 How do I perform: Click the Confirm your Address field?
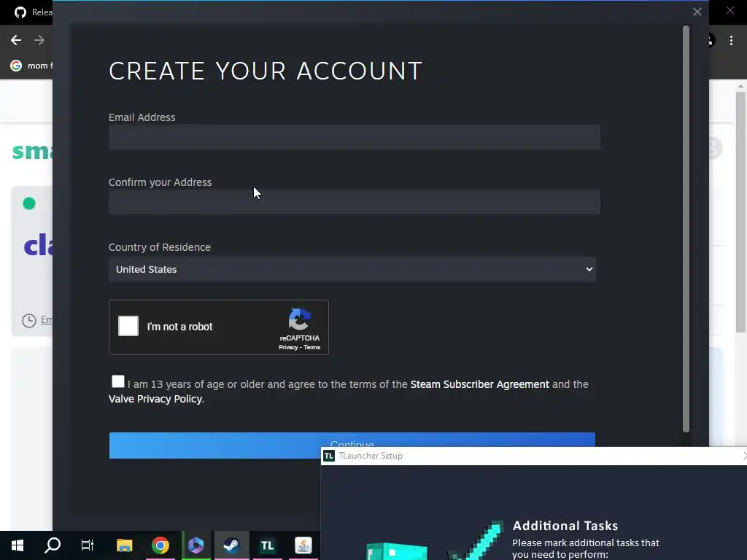(x=354, y=202)
